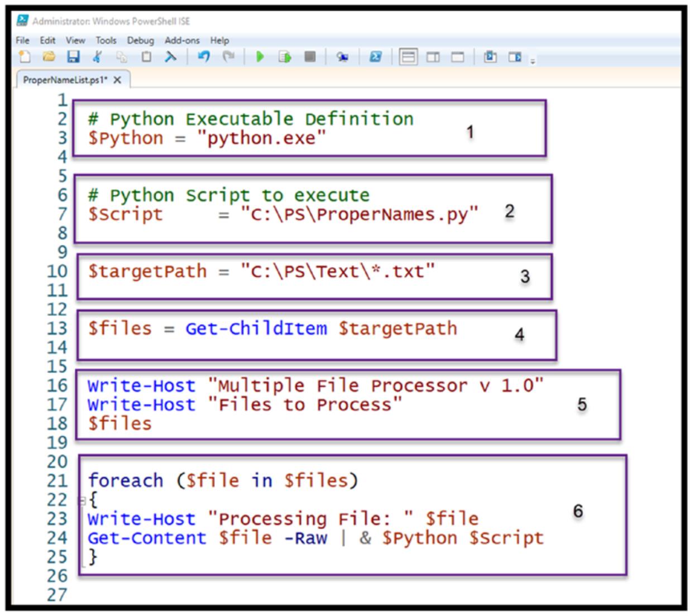This screenshot has width=690, height=616.
Task: Run the script using the green Run button
Action: click(x=260, y=57)
